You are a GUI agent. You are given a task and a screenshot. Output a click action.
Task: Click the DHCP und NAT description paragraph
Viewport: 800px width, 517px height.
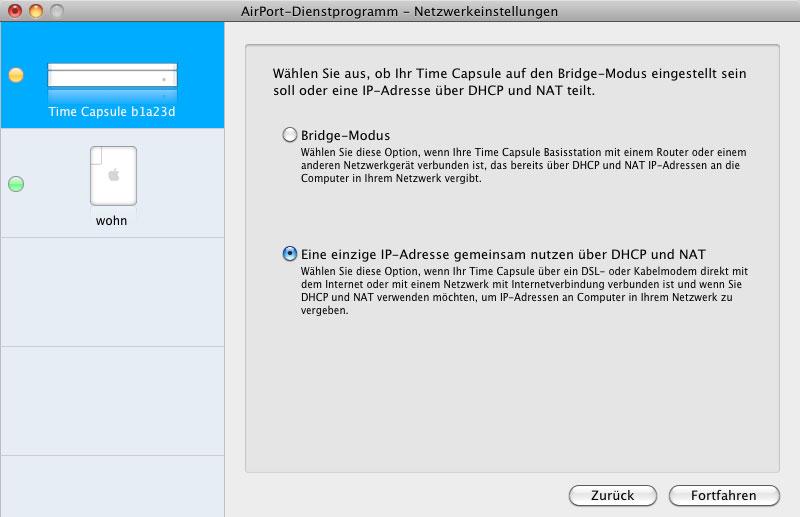click(524, 290)
